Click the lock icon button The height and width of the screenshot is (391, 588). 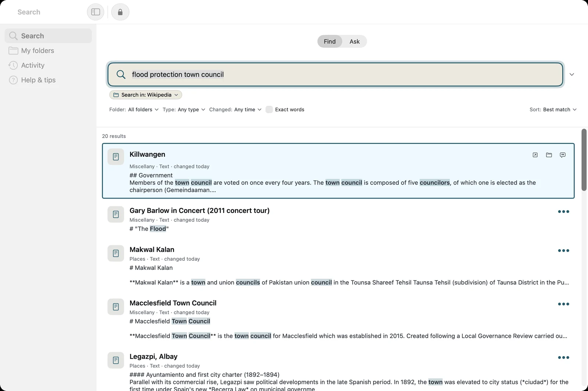pyautogui.click(x=120, y=12)
